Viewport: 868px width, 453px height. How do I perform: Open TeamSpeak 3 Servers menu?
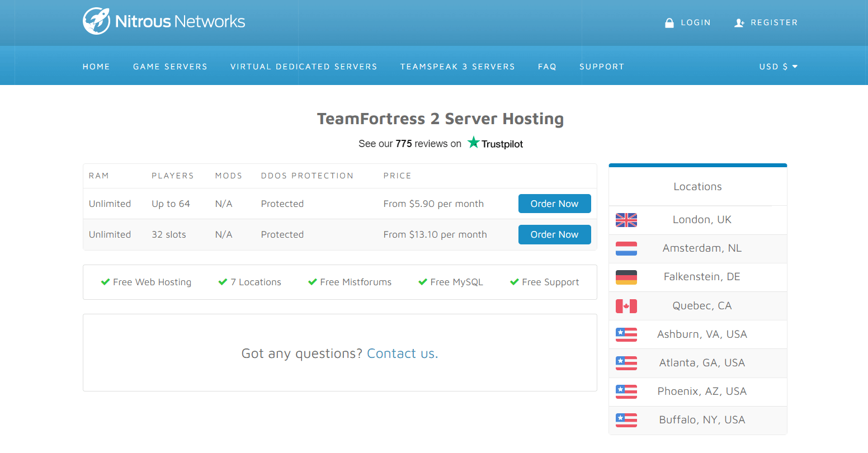457,67
